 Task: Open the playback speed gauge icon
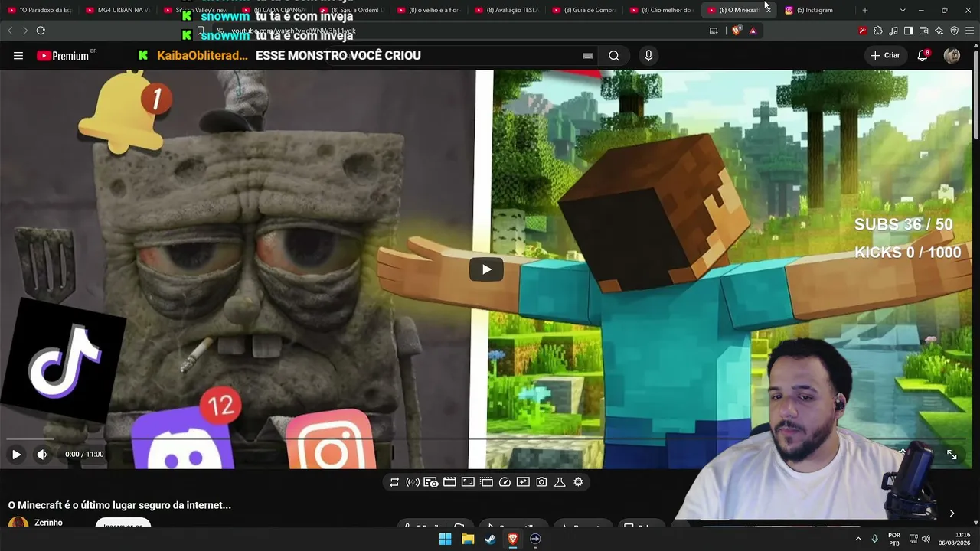(505, 482)
